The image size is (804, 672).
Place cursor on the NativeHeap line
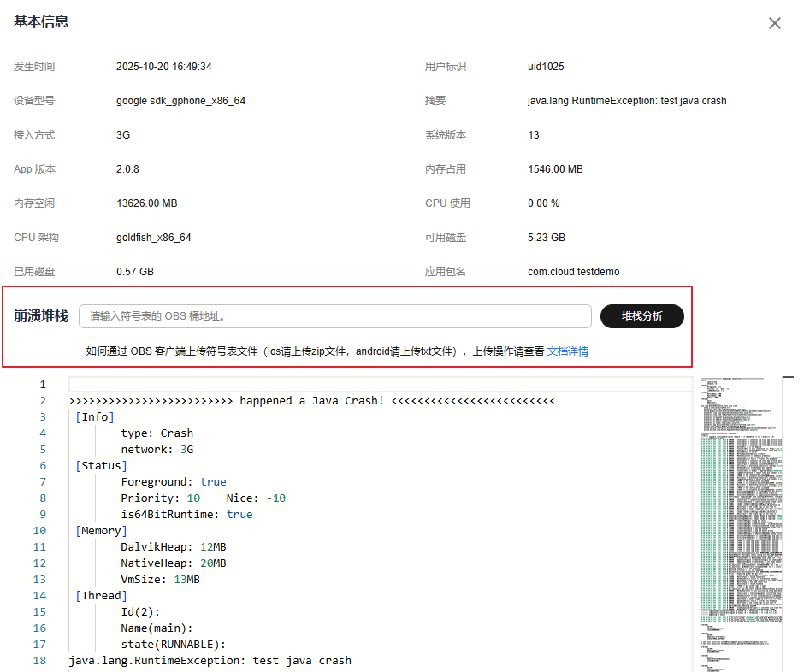point(173,563)
